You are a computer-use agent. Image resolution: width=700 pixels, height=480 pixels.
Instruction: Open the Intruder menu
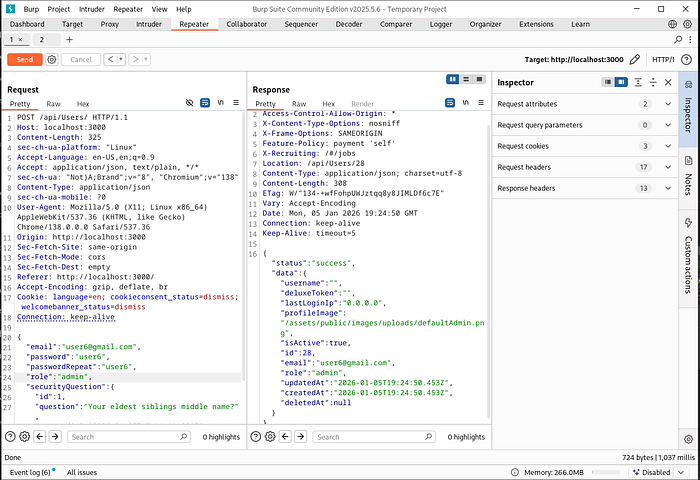pos(92,9)
